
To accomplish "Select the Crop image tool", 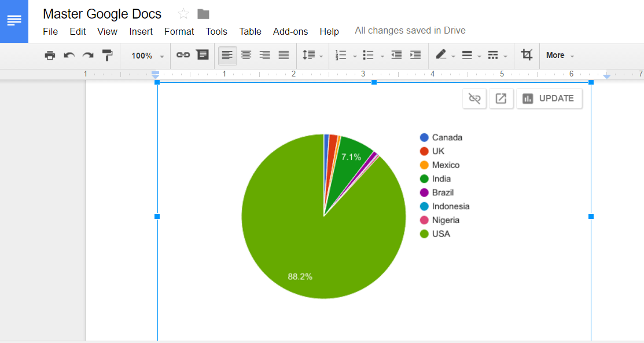I will (527, 55).
